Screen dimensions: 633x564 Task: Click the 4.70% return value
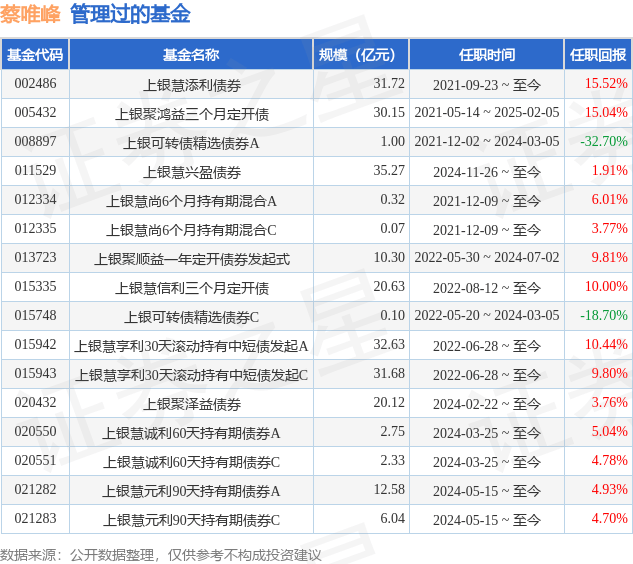pos(610,519)
